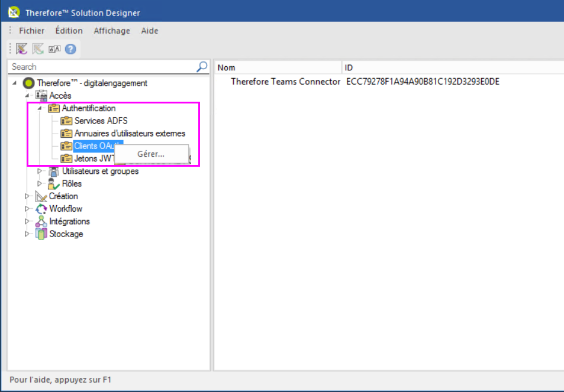Expand the Workflow tree node

click(27, 209)
